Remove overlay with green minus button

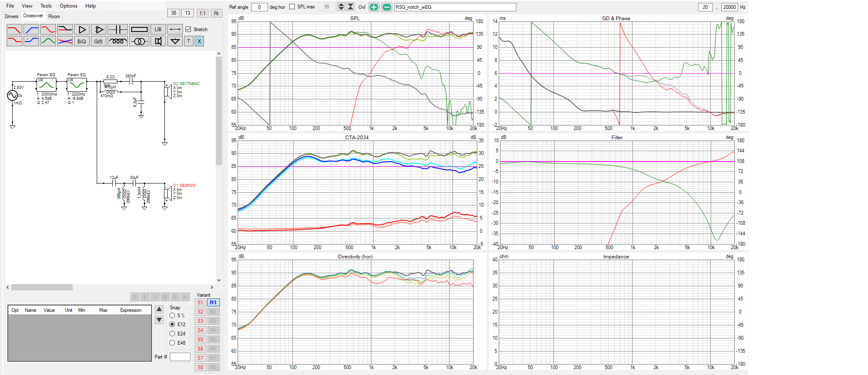387,7
